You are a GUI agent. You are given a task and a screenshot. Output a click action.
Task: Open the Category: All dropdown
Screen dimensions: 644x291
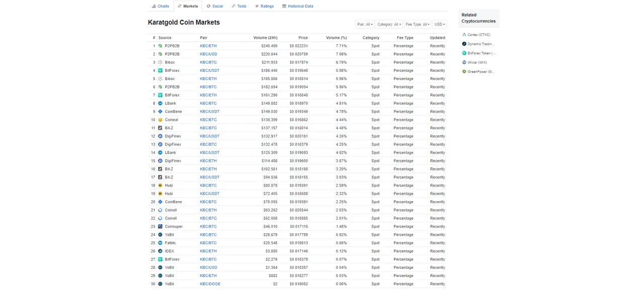pos(389,24)
